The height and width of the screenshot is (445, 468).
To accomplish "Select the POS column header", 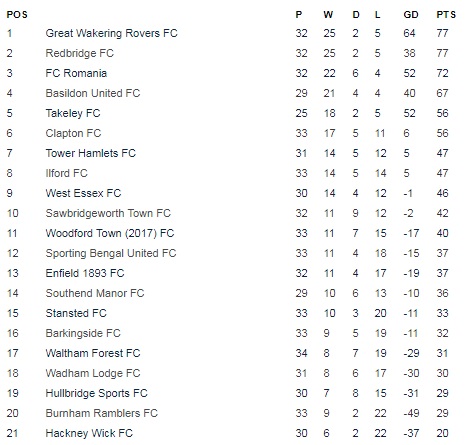I will (x=17, y=15).
